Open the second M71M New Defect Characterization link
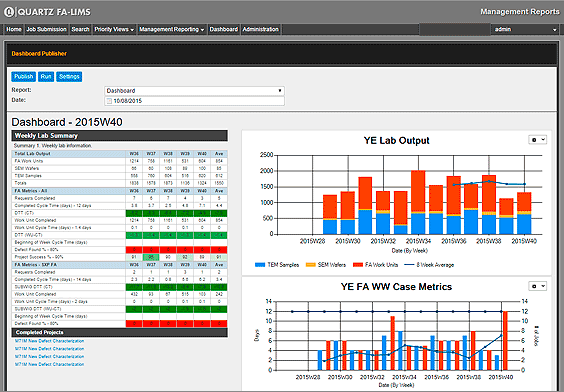The image size is (564, 392). 49,349
